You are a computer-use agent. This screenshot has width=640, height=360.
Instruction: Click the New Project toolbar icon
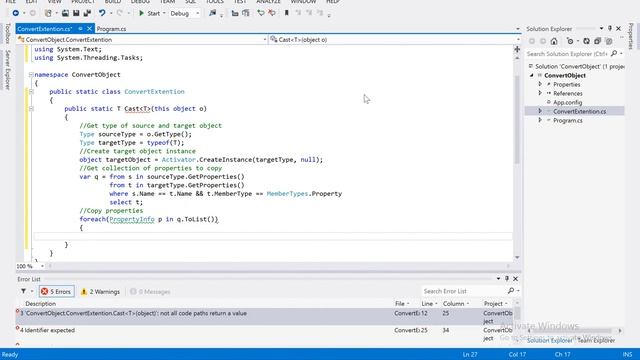pos(48,13)
